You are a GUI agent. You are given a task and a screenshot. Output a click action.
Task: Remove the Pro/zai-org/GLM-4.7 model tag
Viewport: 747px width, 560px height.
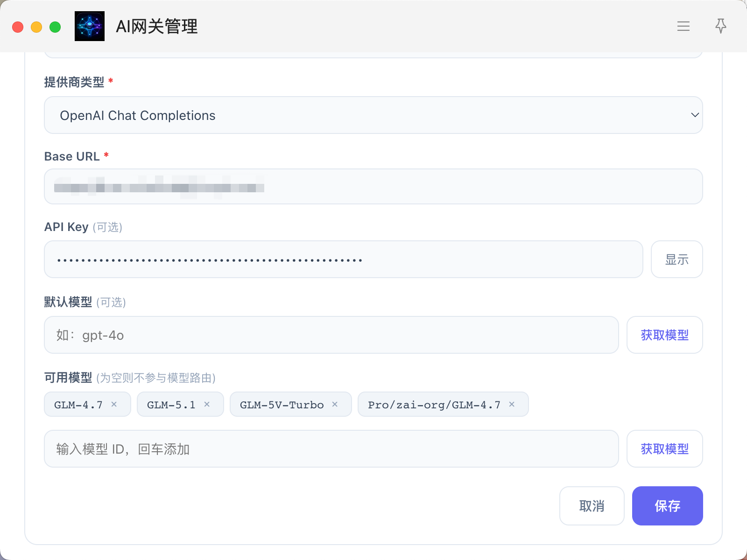click(x=512, y=404)
